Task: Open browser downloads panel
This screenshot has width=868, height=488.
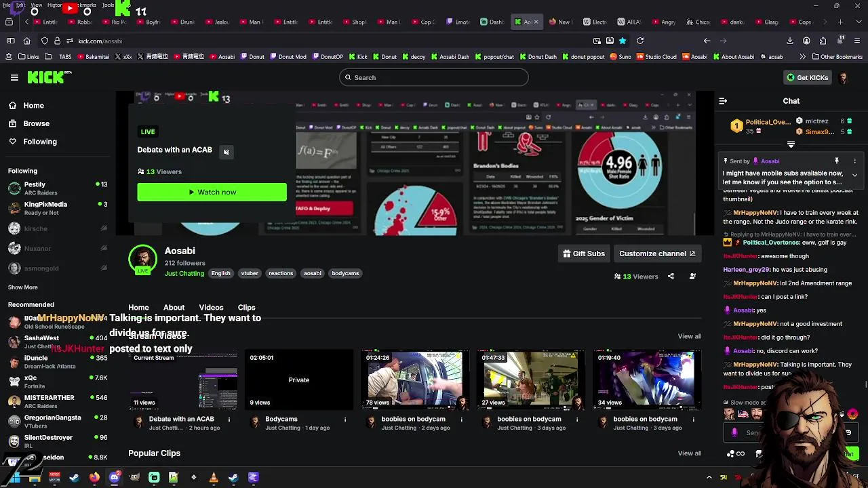Action: click(790, 41)
